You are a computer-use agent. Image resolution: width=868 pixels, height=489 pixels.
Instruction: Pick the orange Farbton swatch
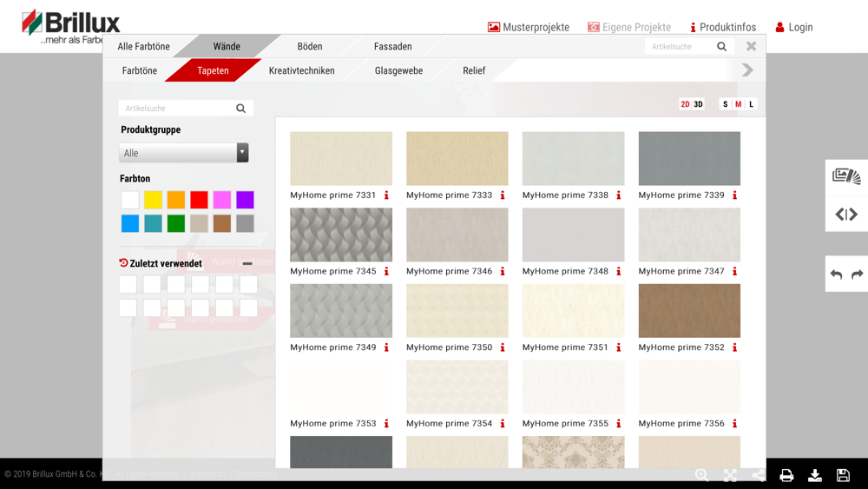coord(176,200)
